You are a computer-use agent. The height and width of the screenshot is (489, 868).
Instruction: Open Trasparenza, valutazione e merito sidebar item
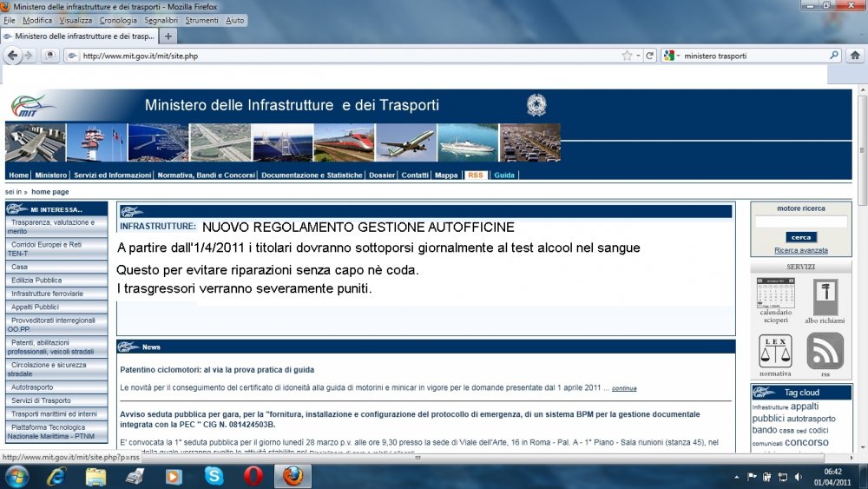[x=56, y=227]
